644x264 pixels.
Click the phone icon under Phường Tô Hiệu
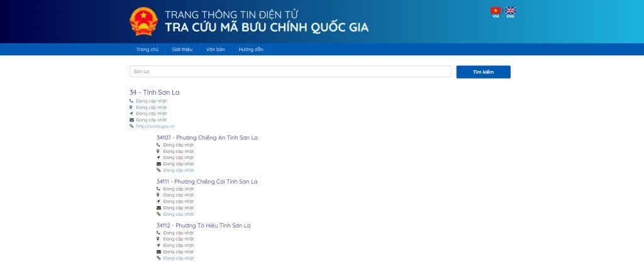pos(158,233)
